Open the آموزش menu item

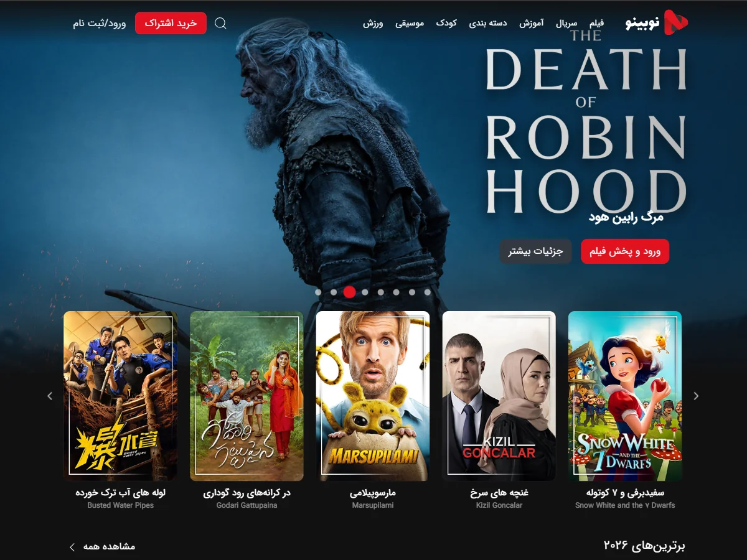(x=532, y=23)
